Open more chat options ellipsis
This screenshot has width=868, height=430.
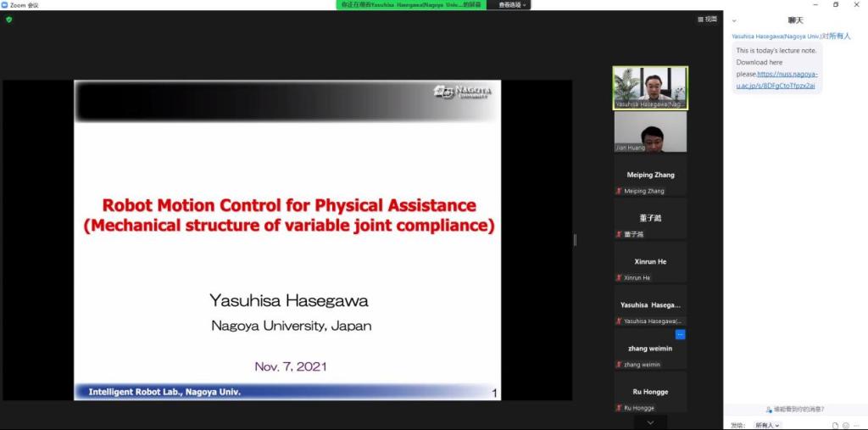pyautogui.click(x=858, y=425)
